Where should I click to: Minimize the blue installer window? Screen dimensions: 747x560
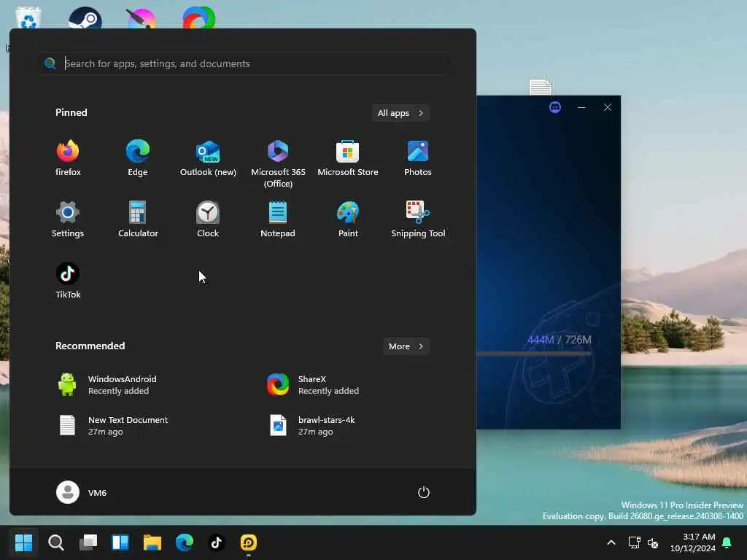581,107
